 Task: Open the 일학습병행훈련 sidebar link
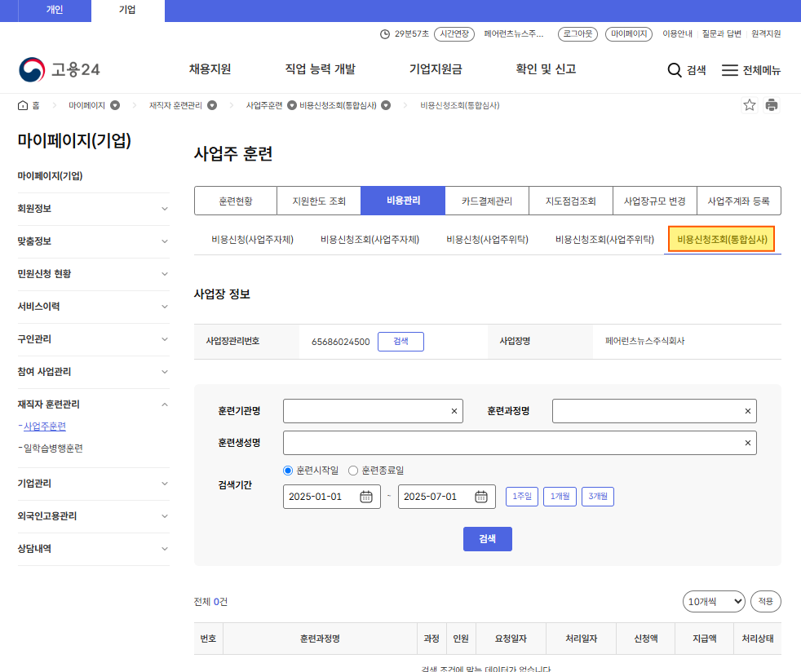click(53, 449)
